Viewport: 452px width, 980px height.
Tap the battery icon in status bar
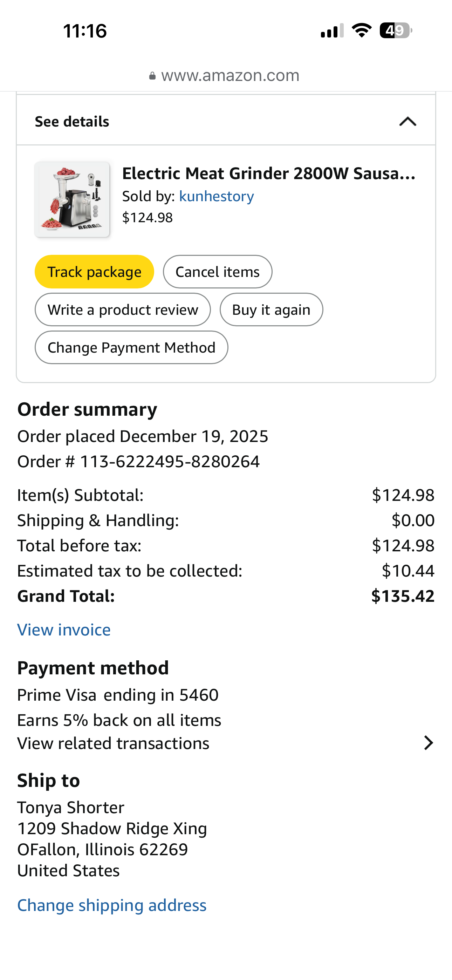pyautogui.click(x=396, y=30)
